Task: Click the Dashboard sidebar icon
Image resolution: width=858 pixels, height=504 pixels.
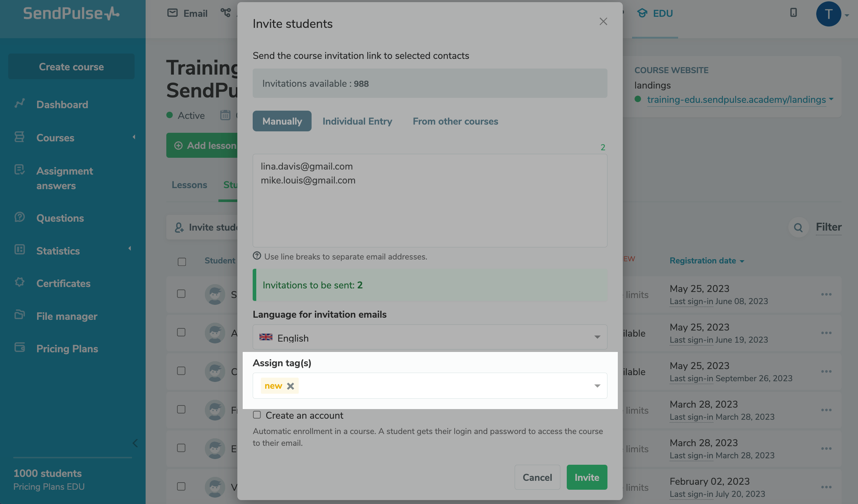Action: point(20,104)
